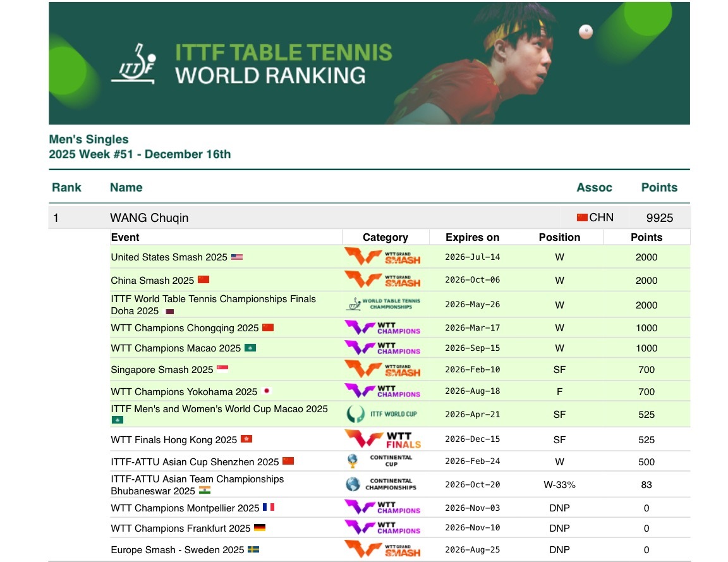Click the 500 points value

pyautogui.click(x=646, y=461)
